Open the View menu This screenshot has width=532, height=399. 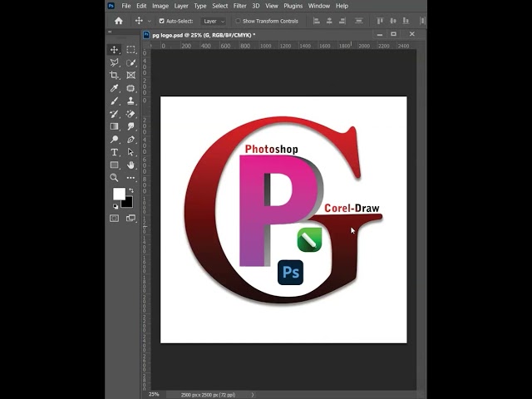[272, 6]
